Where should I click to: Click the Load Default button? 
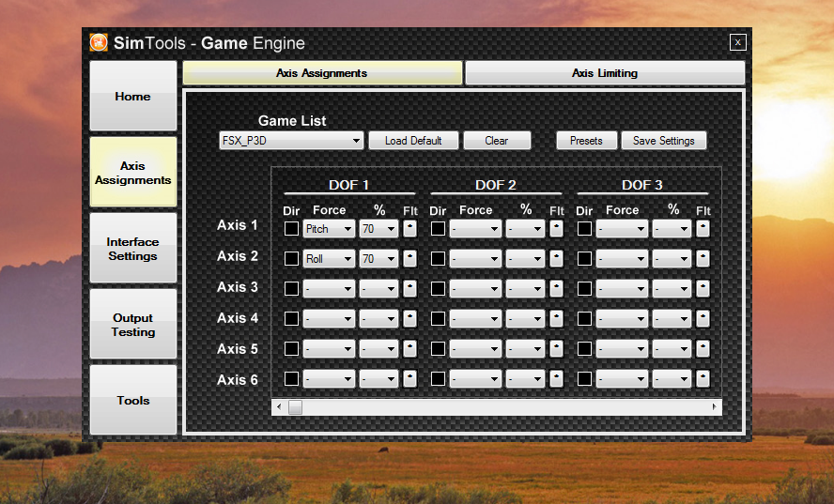pyautogui.click(x=413, y=141)
